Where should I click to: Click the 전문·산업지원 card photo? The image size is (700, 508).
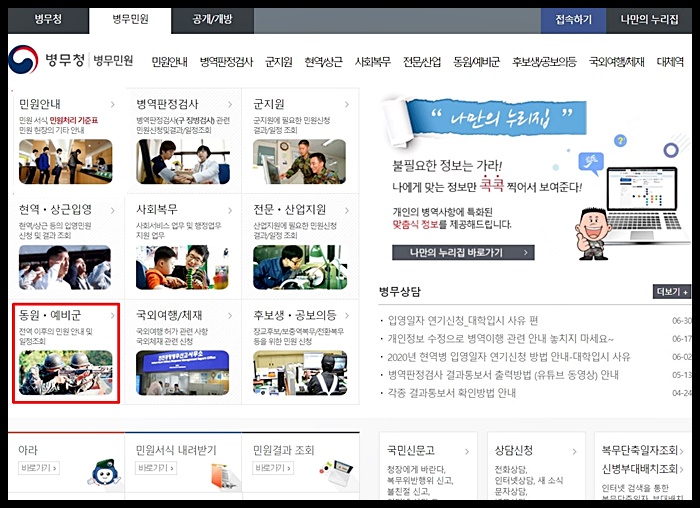pyautogui.click(x=300, y=267)
